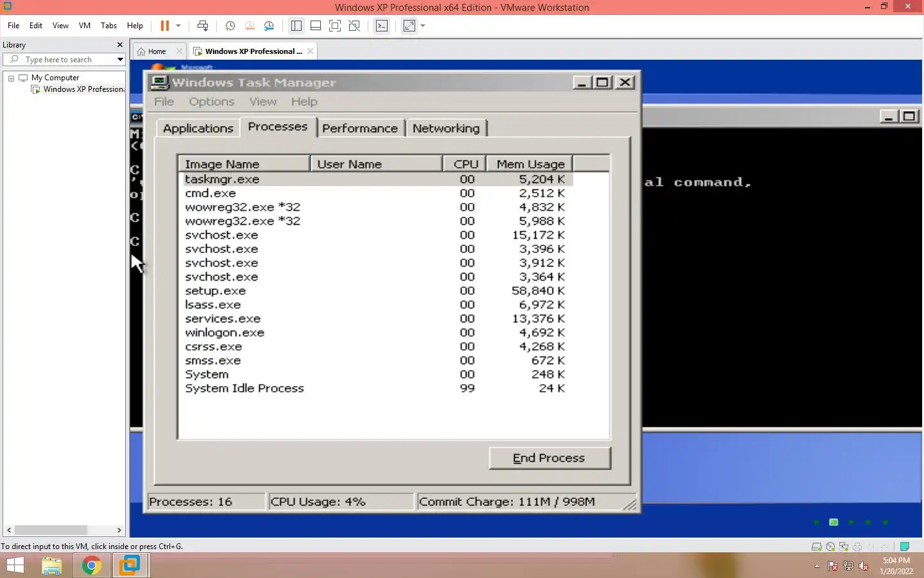924x578 pixels.
Task: Open the stretch guest dropdown arrow
Action: pyautogui.click(x=423, y=26)
